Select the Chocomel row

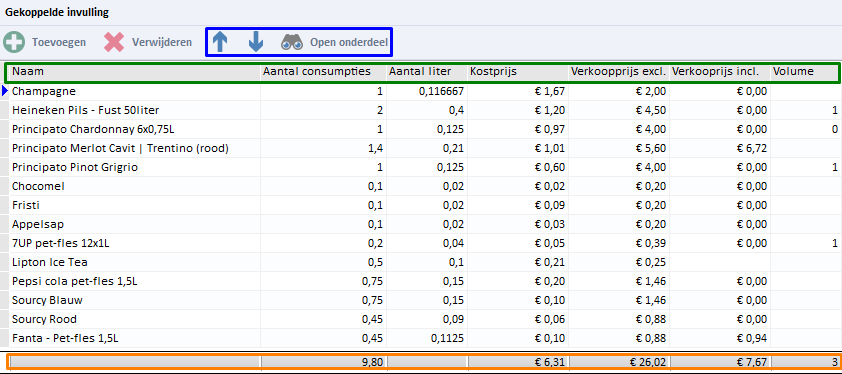[421, 186]
